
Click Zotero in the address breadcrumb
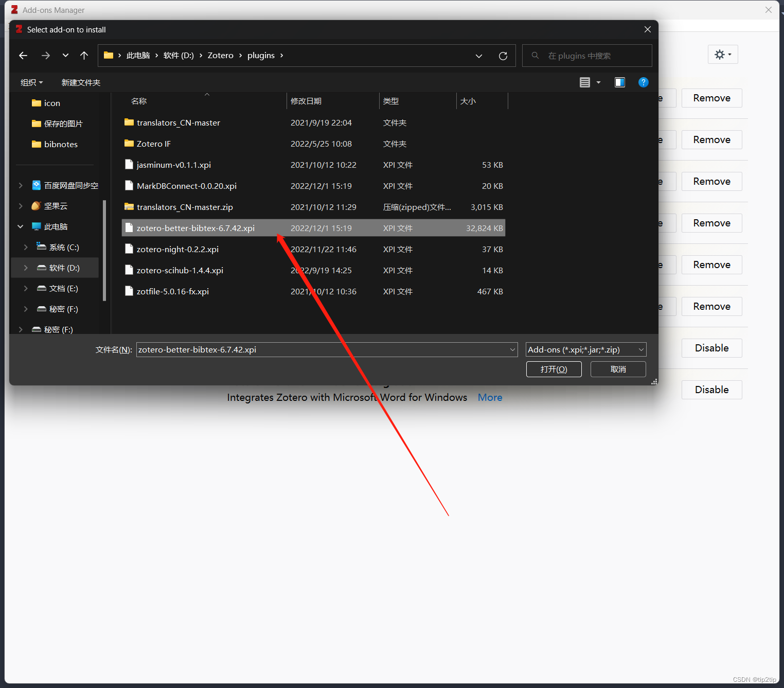[221, 56]
